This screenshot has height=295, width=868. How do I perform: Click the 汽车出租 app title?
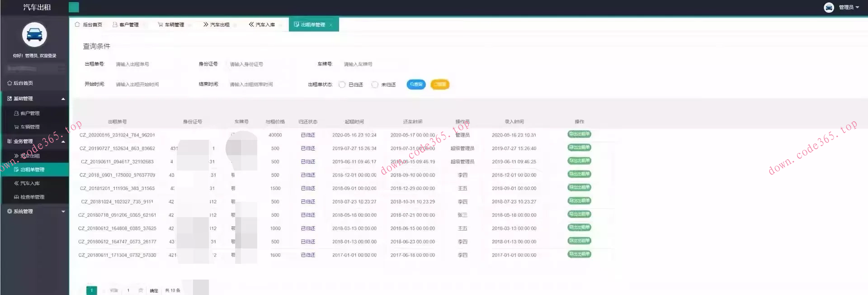point(37,7)
